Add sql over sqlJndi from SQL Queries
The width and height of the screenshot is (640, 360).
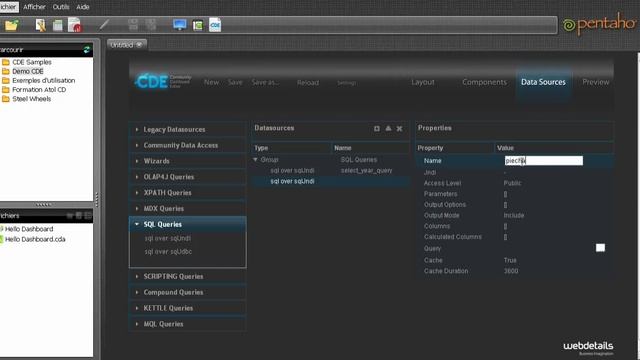(168, 238)
